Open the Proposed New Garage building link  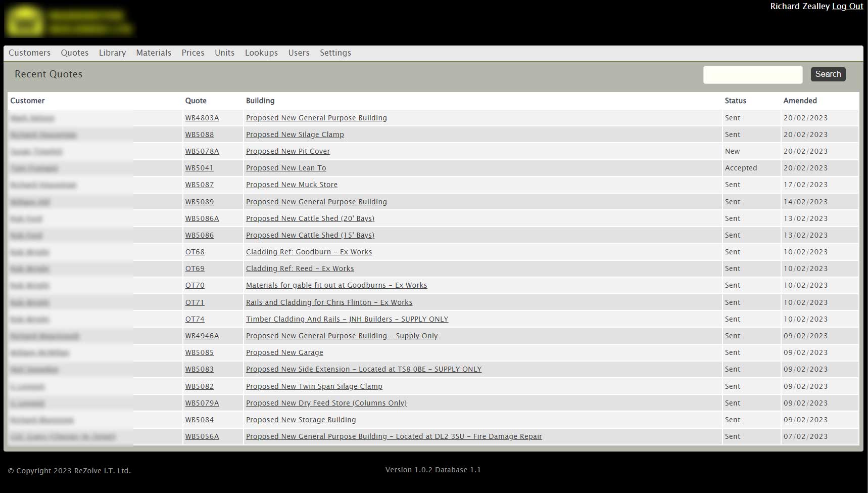pos(284,352)
